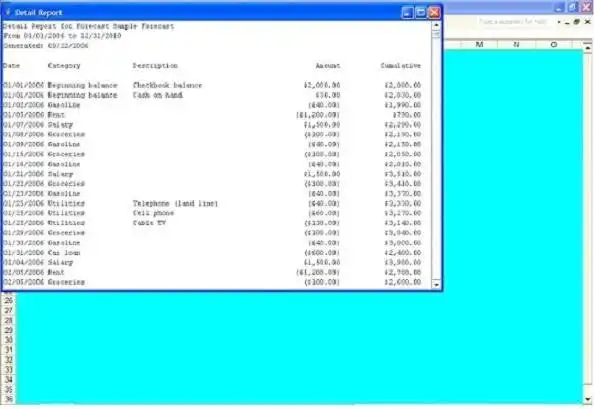The width and height of the screenshot is (594, 409).
Task: Minimize the Detail Report window
Action: [x=406, y=12]
